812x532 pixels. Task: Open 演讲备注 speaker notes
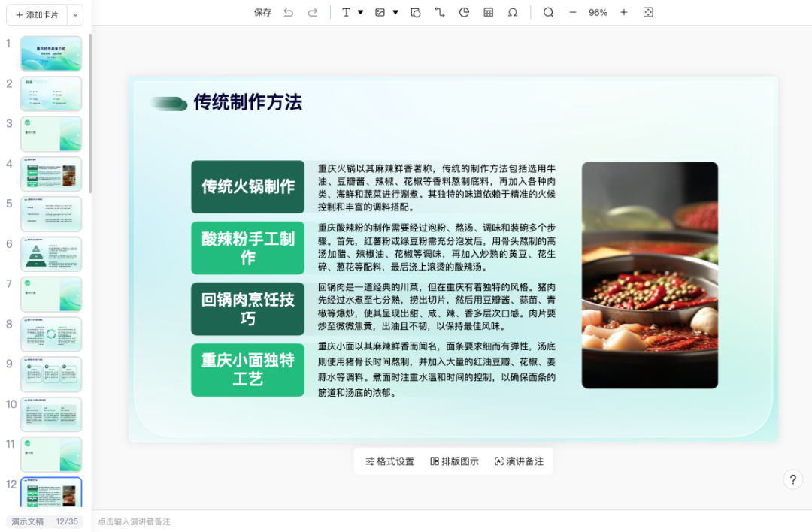tap(520, 461)
